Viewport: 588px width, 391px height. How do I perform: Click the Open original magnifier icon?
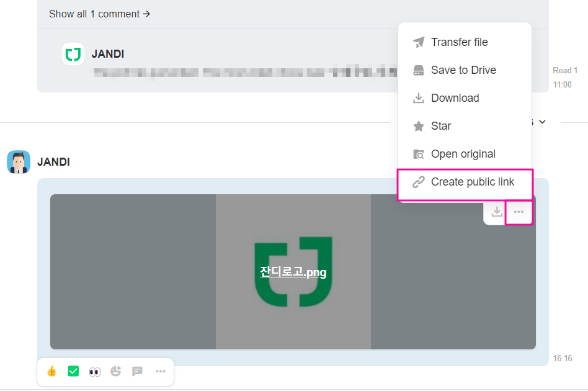pos(419,154)
